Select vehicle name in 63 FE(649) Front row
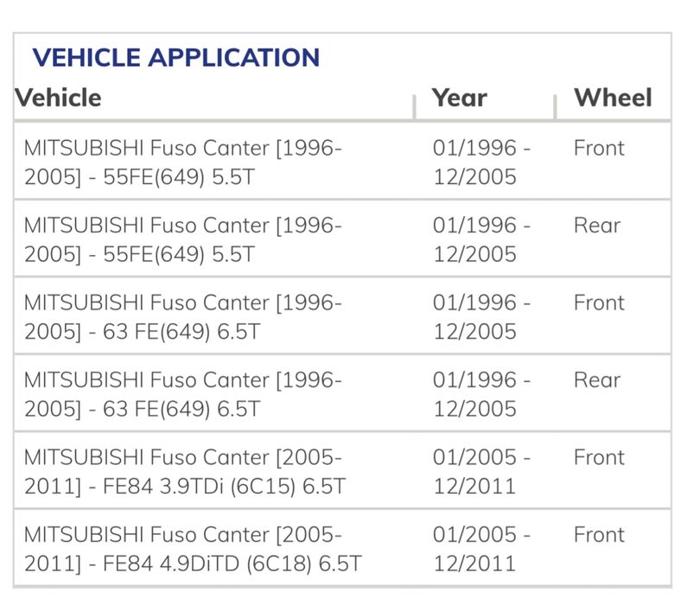This screenshot has height=605, width=700. [x=183, y=317]
